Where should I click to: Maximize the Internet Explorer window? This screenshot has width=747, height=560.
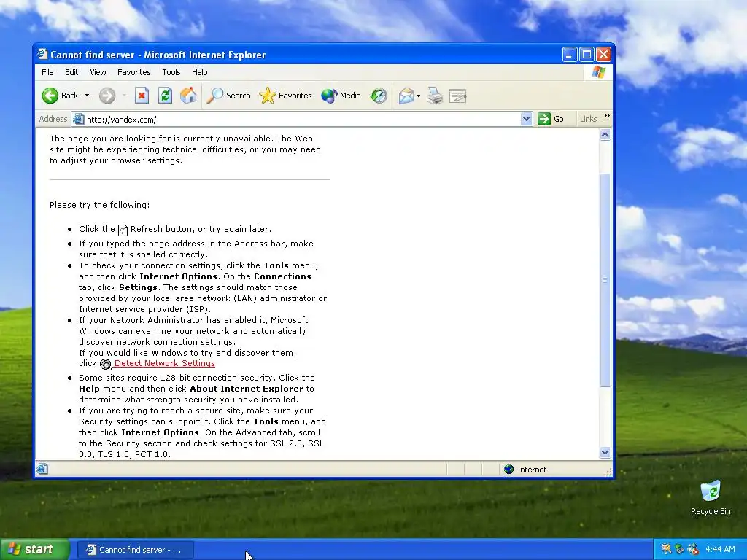(x=587, y=55)
